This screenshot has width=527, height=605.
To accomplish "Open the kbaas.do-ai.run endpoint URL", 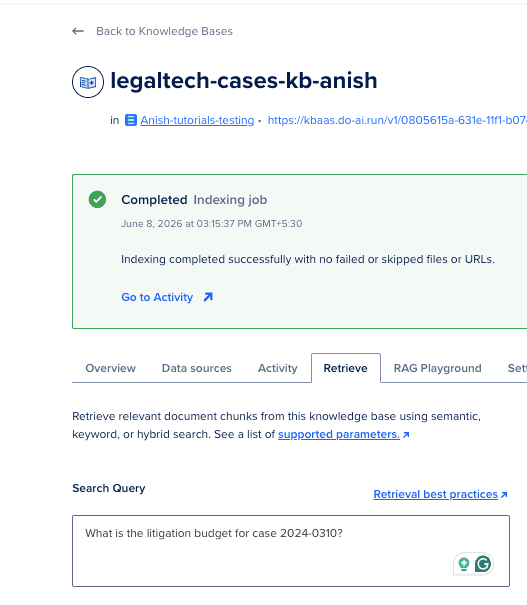I will click(397, 120).
